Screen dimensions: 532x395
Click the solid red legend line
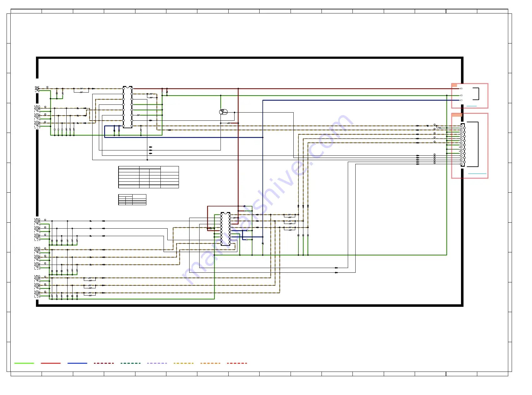click(x=51, y=363)
